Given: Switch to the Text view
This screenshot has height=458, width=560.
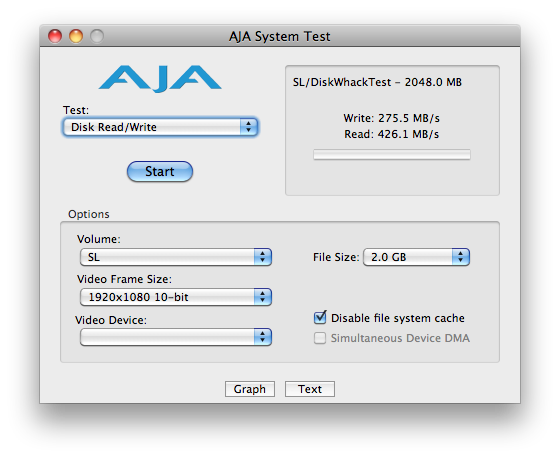Looking at the screenshot, I should click(310, 389).
